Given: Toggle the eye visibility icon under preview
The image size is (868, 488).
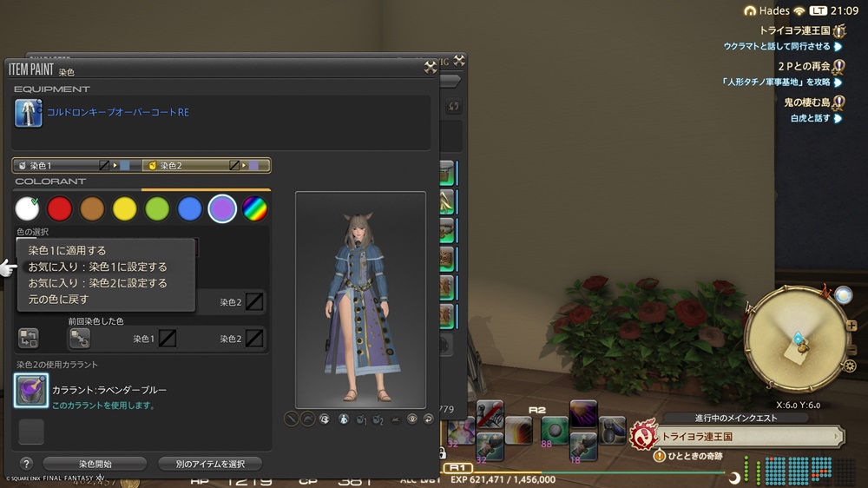Looking at the screenshot, I should pyautogui.click(x=411, y=419).
